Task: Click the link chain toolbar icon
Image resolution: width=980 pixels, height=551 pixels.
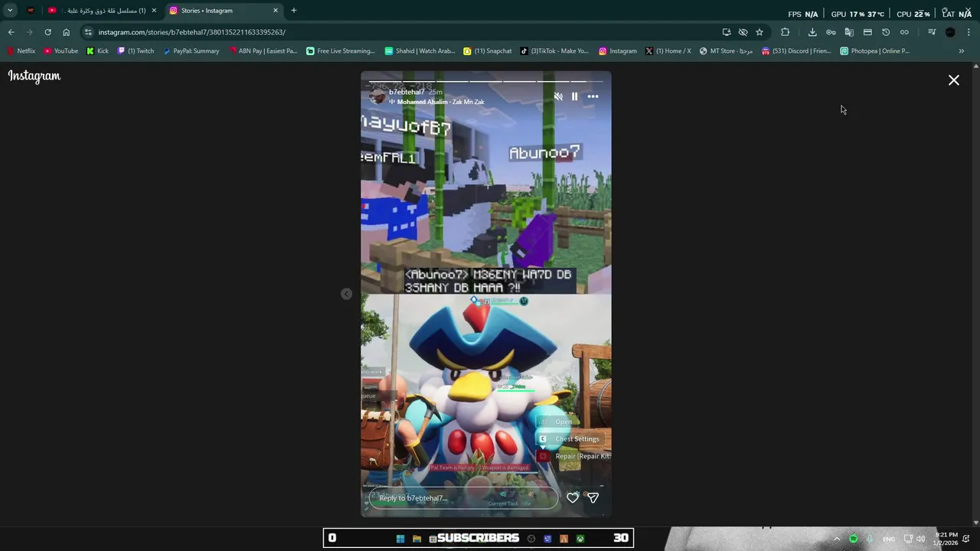Action: pyautogui.click(x=904, y=32)
